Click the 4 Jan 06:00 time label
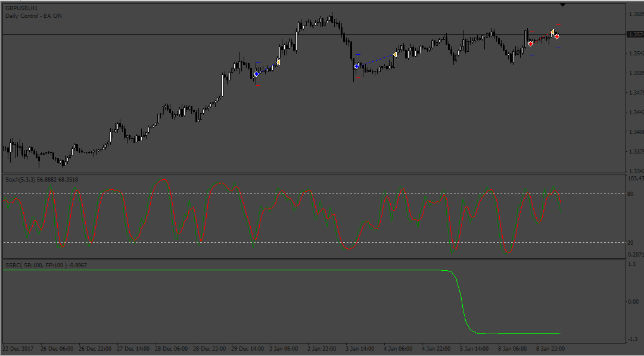 point(399,349)
